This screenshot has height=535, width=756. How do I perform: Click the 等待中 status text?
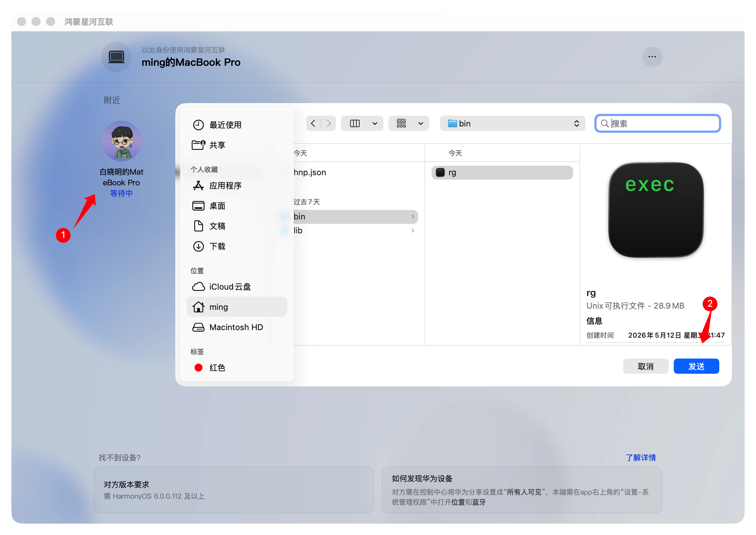point(121,193)
